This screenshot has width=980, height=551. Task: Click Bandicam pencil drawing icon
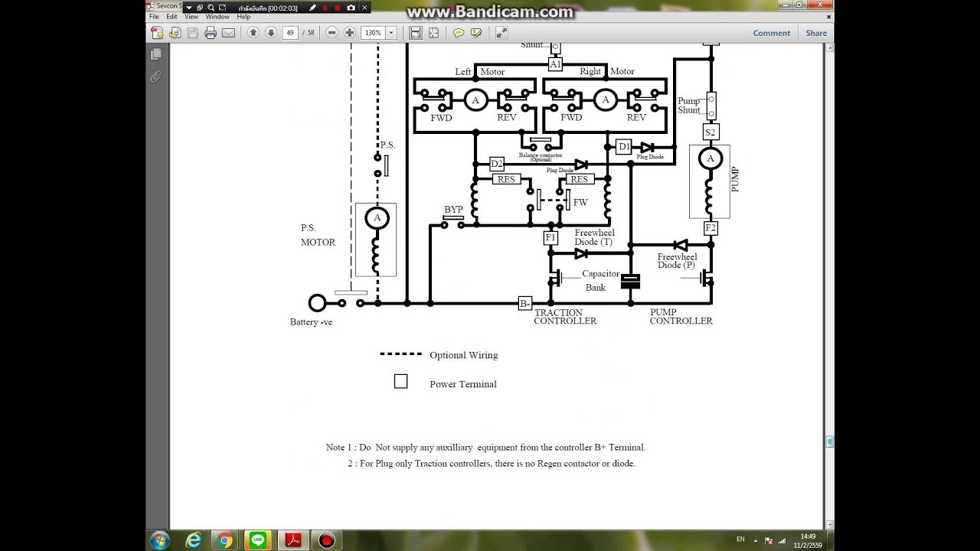click(312, 8)
